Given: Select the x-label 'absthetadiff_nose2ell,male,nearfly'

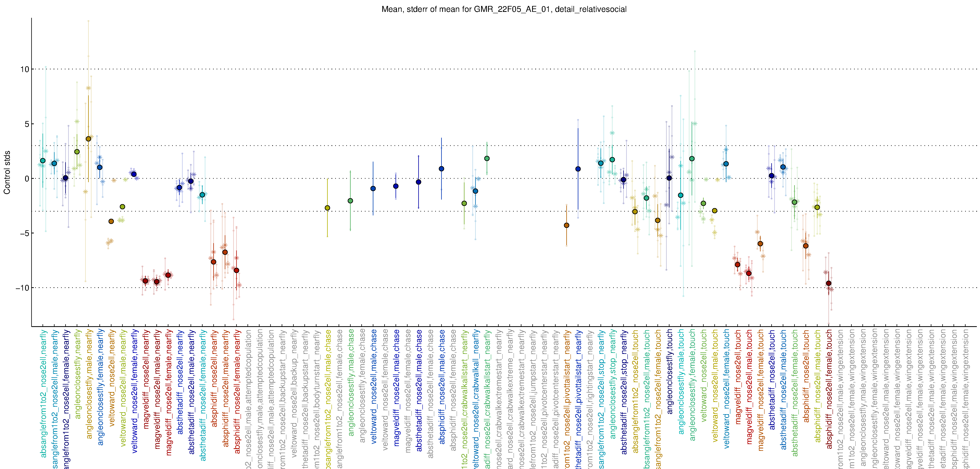Looking at the screenshot, I should 191,392.
